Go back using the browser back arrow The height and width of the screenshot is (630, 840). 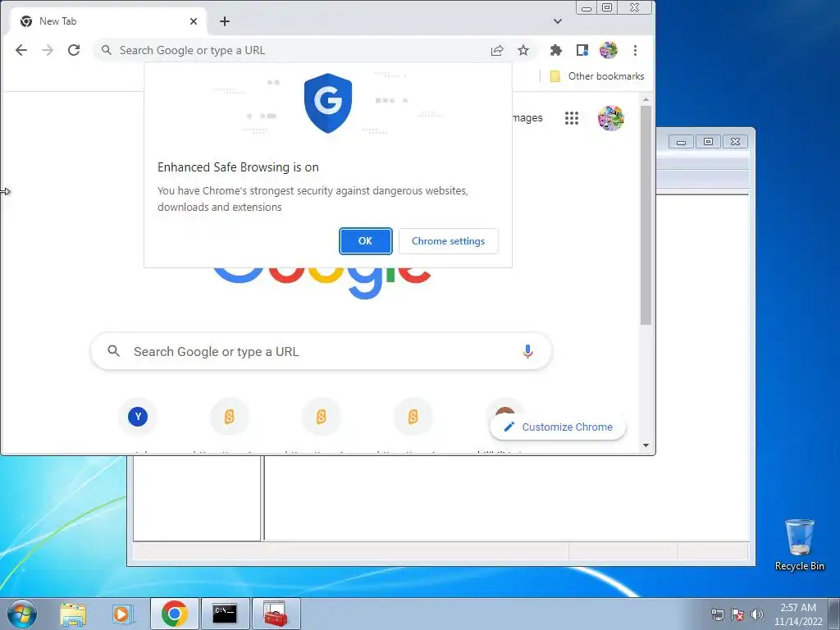pos(21,50)
